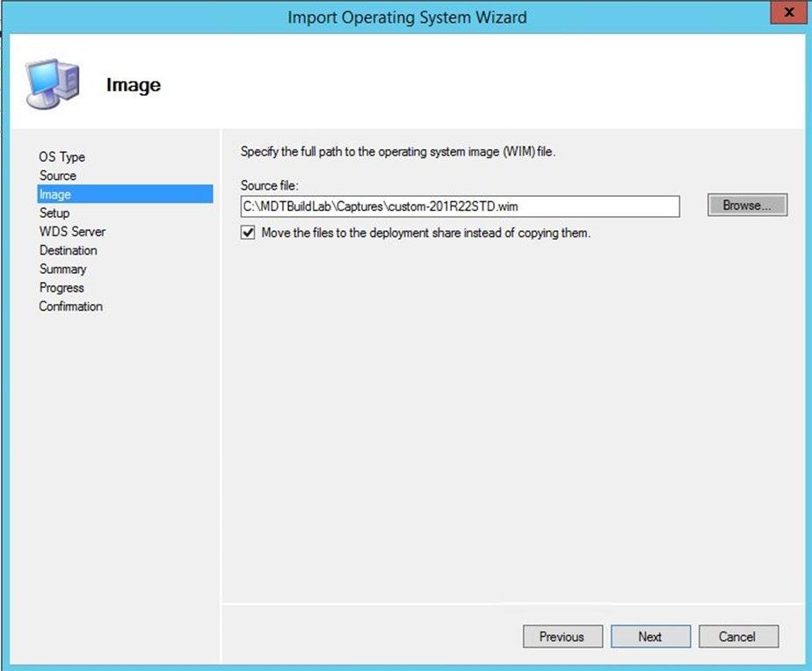Click 'Specify the full path' instruction text
The height and width of the screenshot is (671, 812).
click(398, 152)
